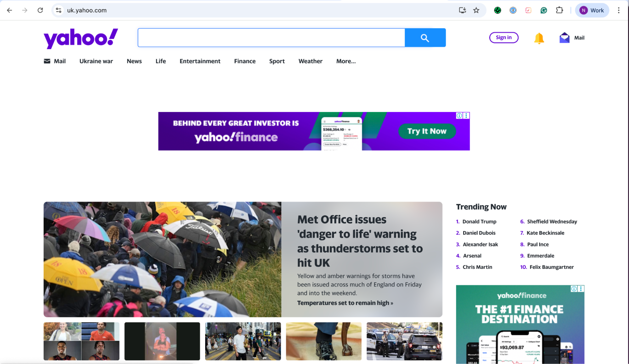
Task: Click the 'Behind every great investor' banner ad
Action: (314, 131)
